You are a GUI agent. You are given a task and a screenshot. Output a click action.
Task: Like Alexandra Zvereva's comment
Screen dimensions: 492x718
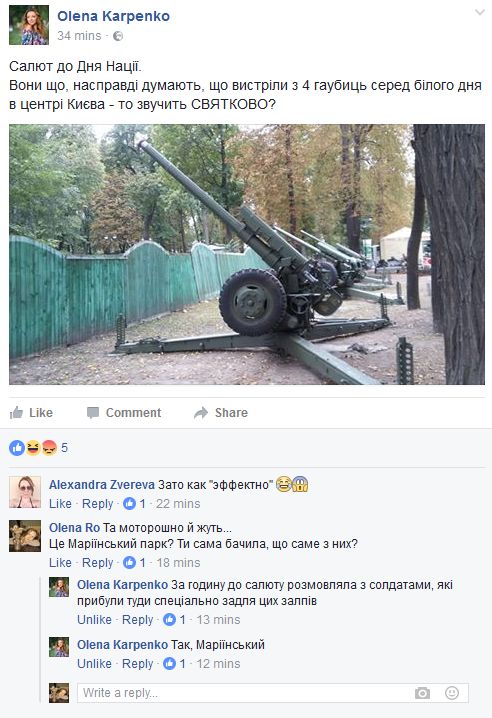(60, 504)
